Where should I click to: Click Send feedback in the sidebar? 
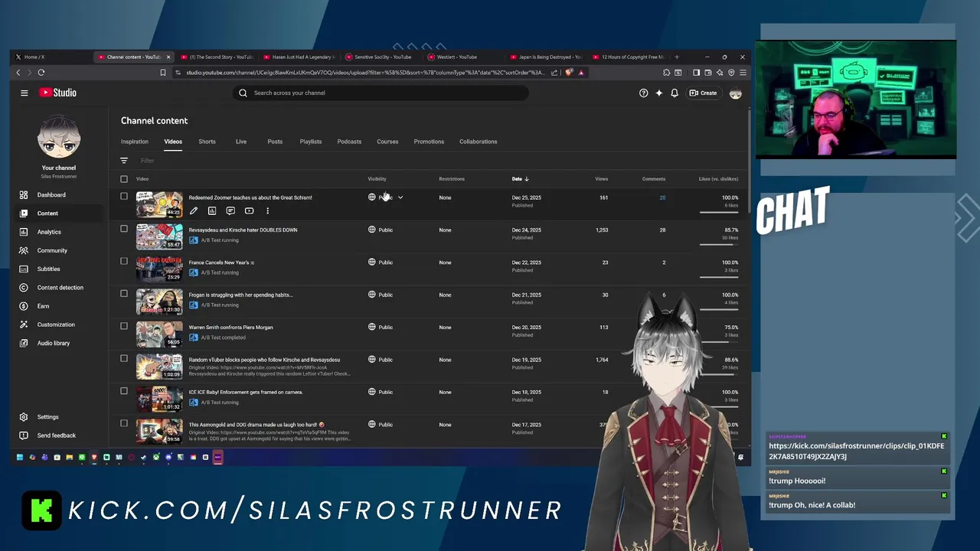pyautogui.click(x=57, y=435)
